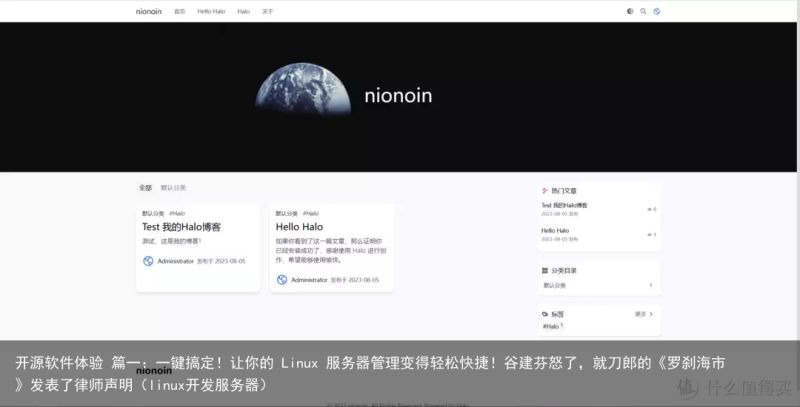The width and height of the screenshot is (800, 407).
Task: Open the 关于 navigation menu item
Action: tap(268, 11)
